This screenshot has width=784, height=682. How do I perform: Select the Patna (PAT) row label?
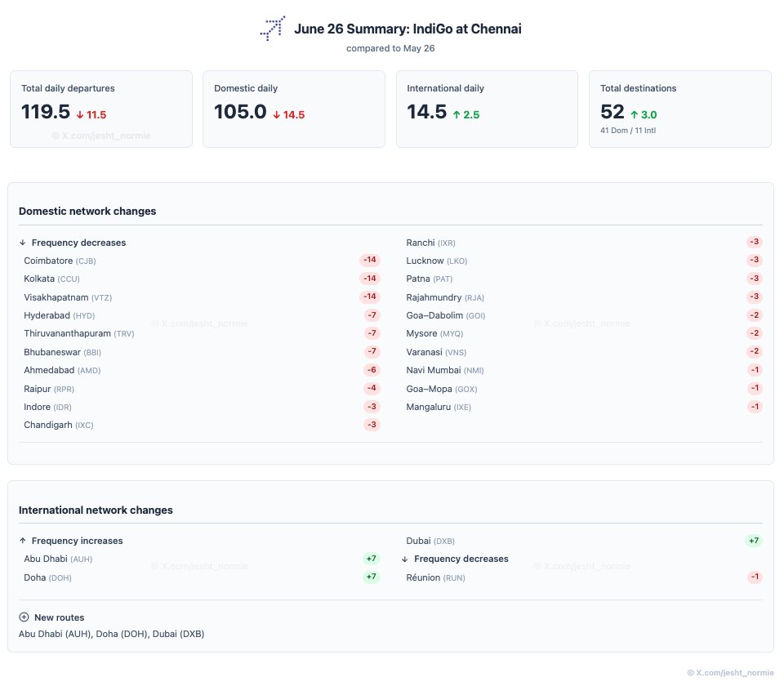point(430,279)
